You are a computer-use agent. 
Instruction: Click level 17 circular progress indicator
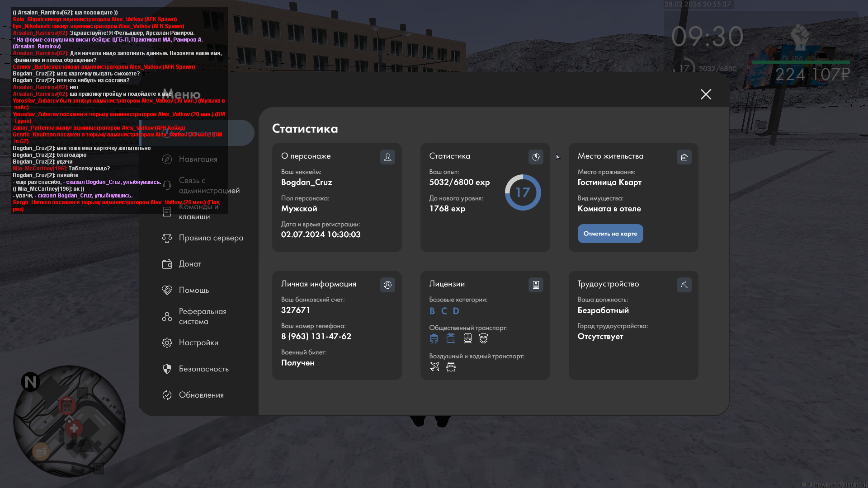point(523,192)
